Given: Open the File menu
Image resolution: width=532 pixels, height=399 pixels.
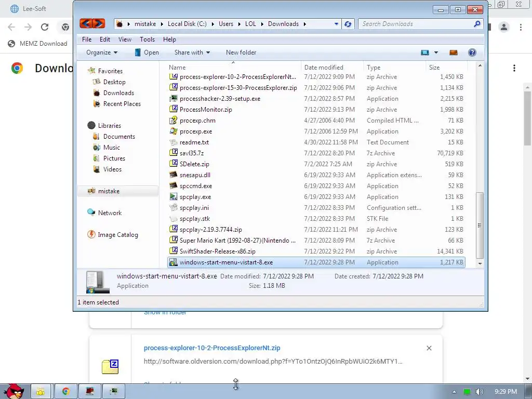Looking at the screenshot, I should tap(87, 39).
